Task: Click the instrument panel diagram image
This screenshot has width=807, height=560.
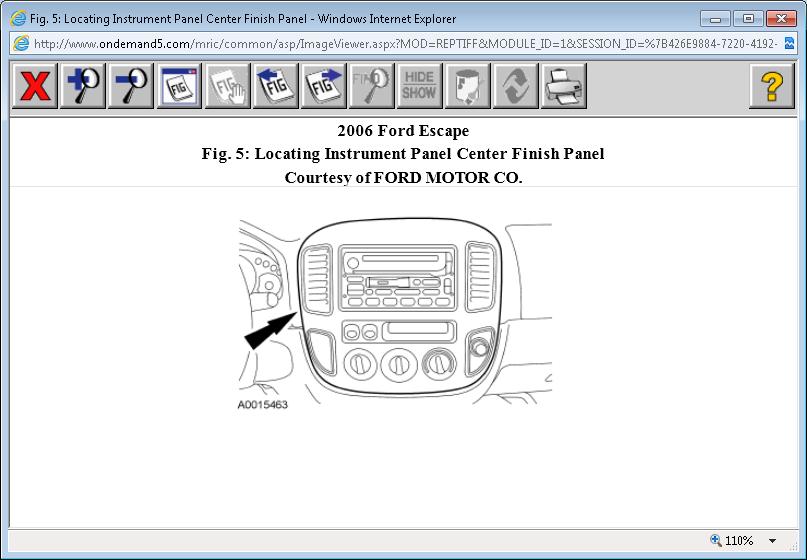Action: [x=395, y=311]
